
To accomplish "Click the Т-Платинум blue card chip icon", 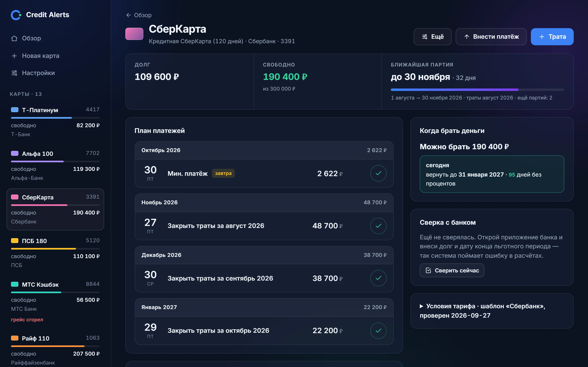I will point(15,110).
